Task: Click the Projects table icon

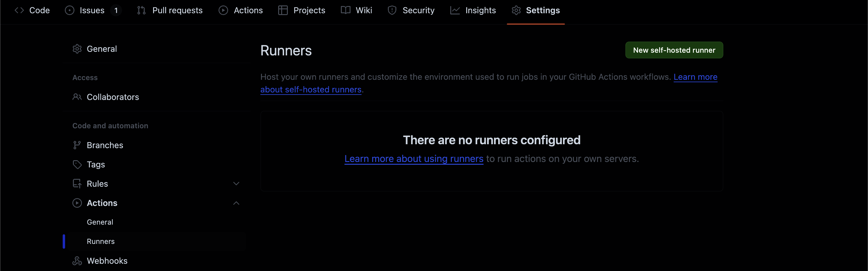Action: (x=283, y=11)
